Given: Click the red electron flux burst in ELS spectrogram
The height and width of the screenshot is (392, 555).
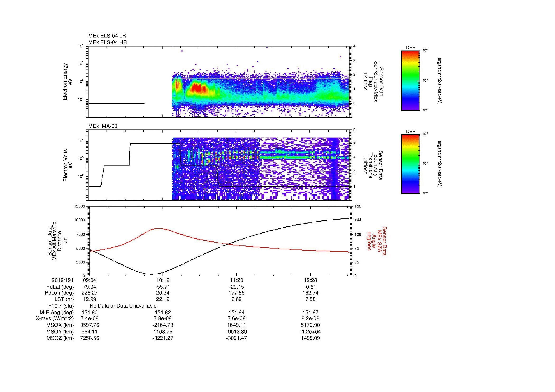Looking at the screenshot, I should tap(198, 88).
